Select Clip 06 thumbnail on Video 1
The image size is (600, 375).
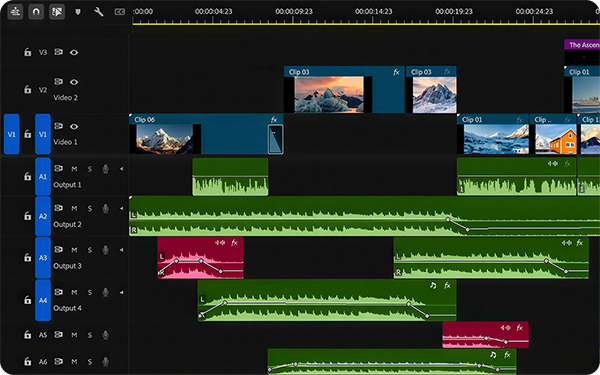pyautogui.click(x=165, y=139)
